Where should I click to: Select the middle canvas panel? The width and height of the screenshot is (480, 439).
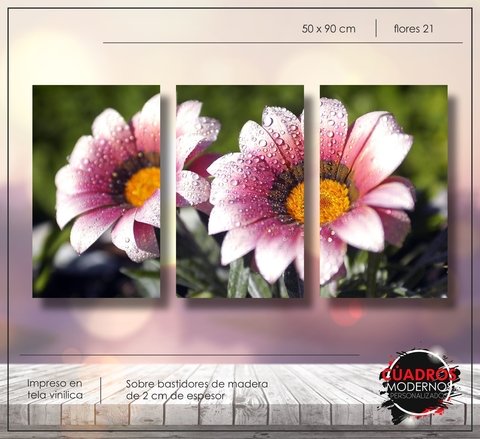(x=240, y=191)
